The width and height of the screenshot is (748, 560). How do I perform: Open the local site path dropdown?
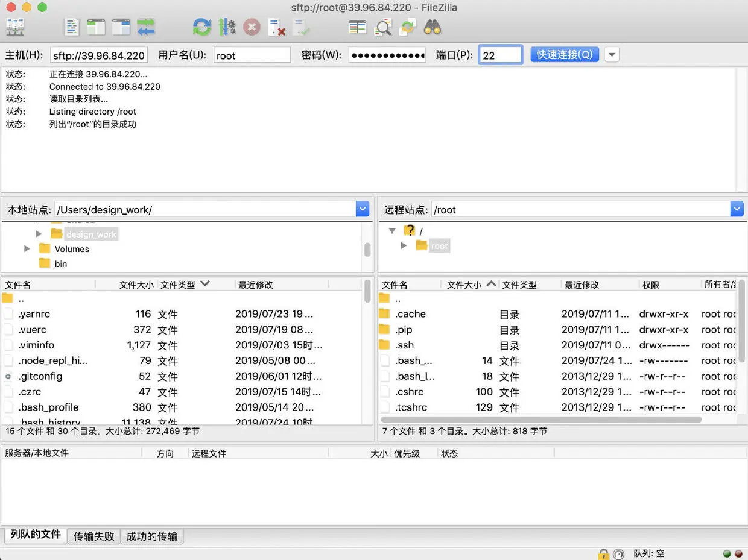pyautogui.click(x=362, y=209)
